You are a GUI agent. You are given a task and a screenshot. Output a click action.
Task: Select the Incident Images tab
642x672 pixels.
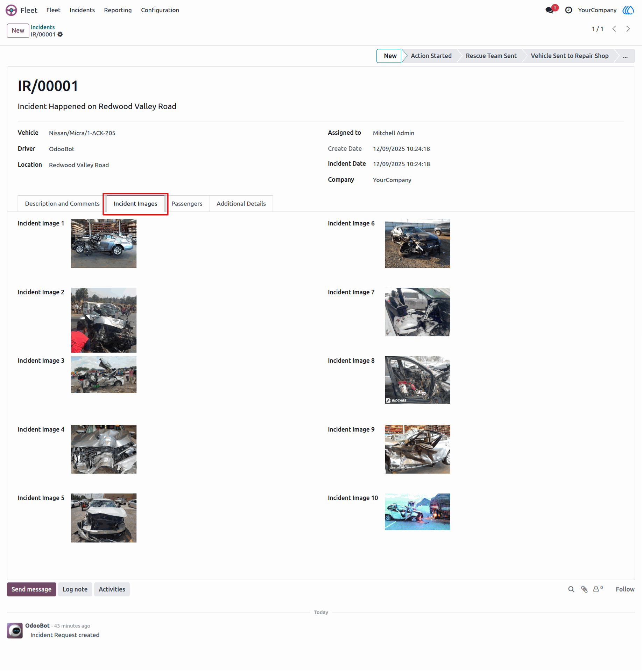click(x=135, y=204)
